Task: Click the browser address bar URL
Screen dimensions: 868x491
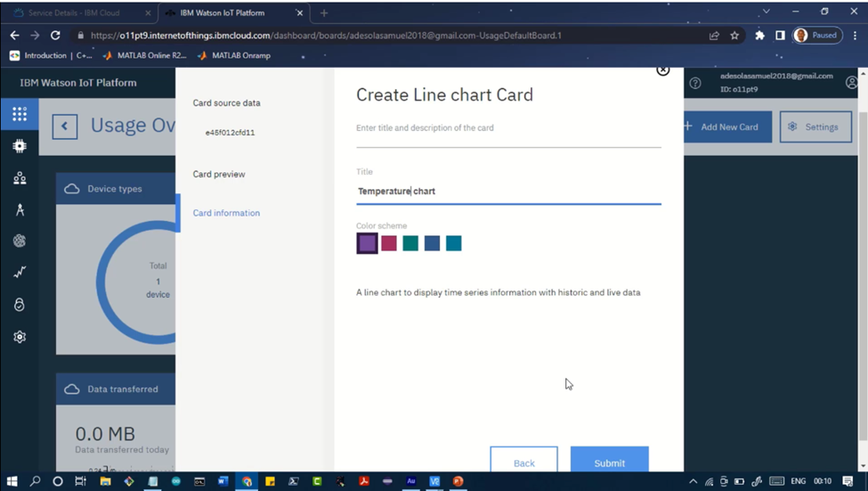Action: [326, 36]
